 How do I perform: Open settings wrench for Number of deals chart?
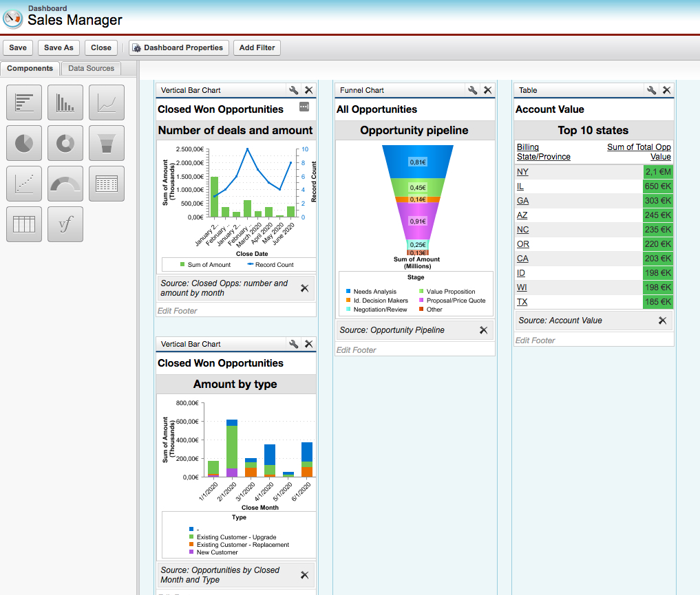click(x=293, y=90)
